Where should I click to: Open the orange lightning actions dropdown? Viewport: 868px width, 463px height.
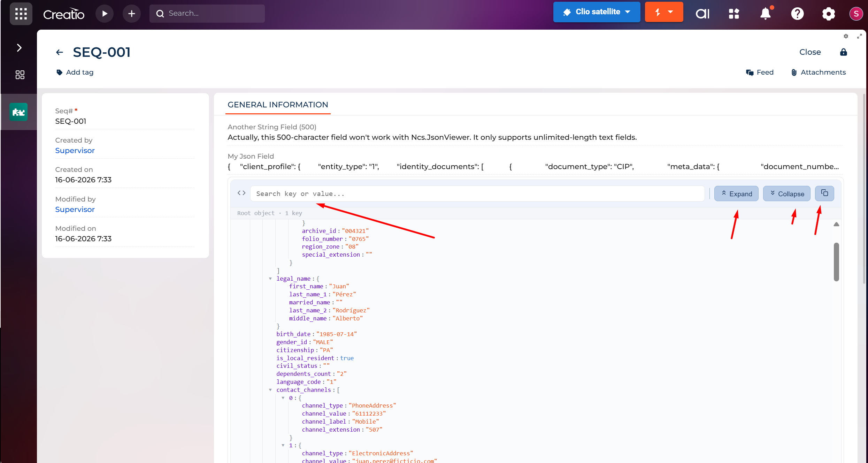[664, 12]
